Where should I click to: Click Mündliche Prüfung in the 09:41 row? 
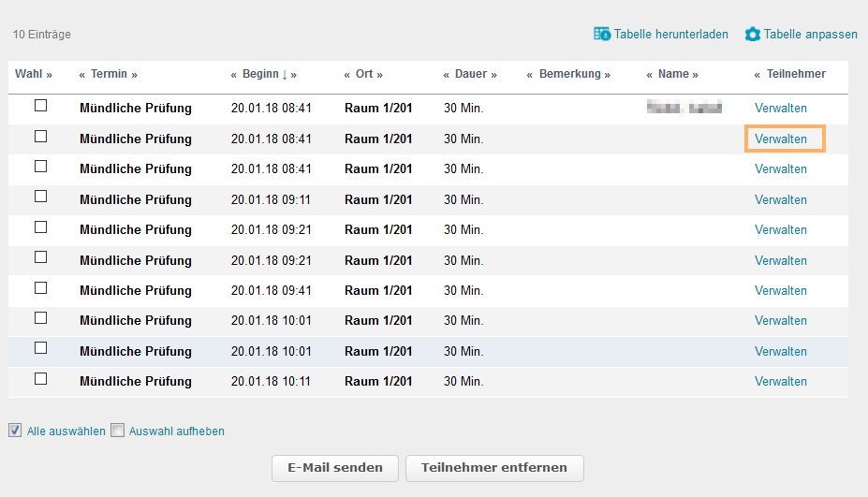136,290
